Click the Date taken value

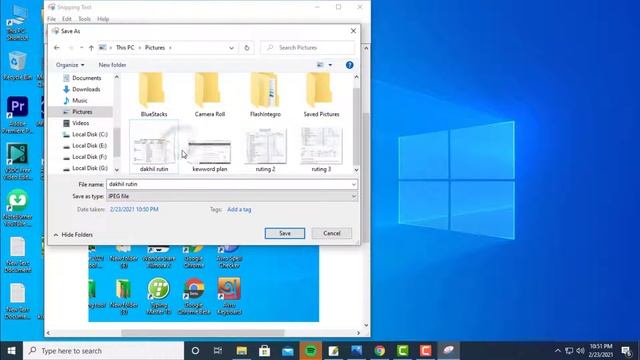[x=134, y=209]
